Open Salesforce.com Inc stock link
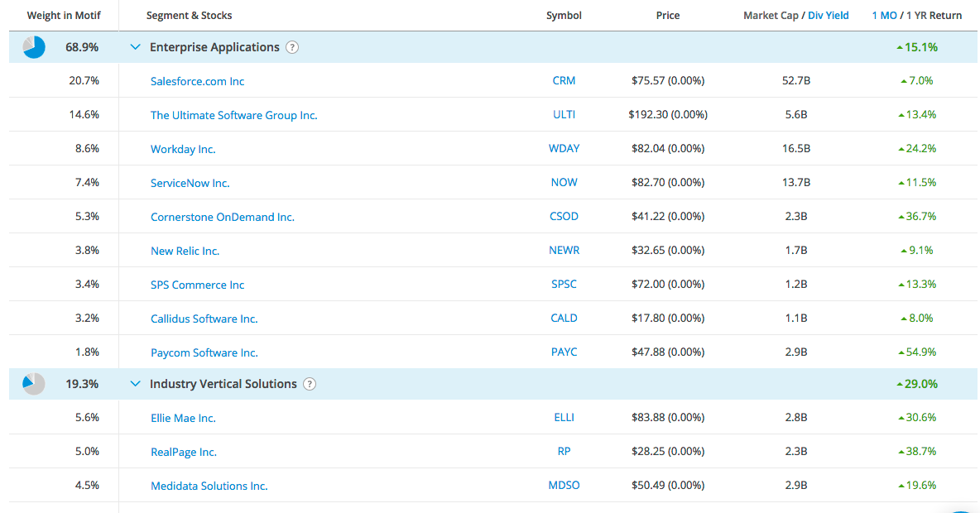The height and width of the screenshot is (513, 980). (x=197, y=81)
